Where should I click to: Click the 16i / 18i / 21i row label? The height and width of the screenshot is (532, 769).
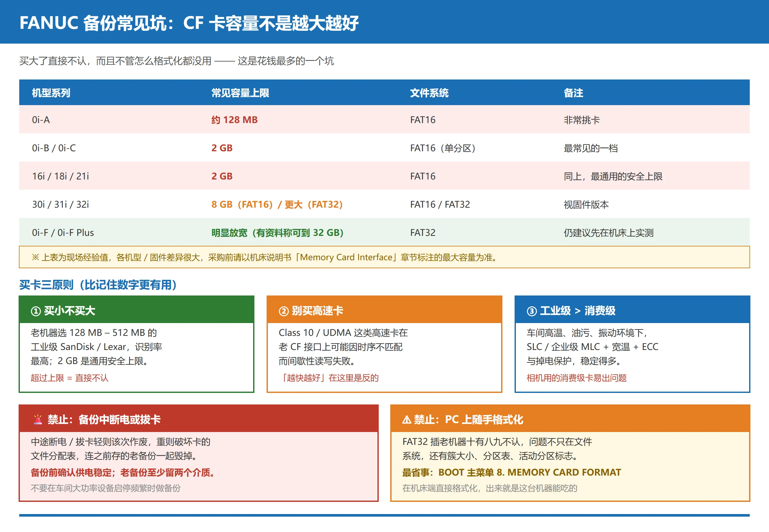(61, 176)
